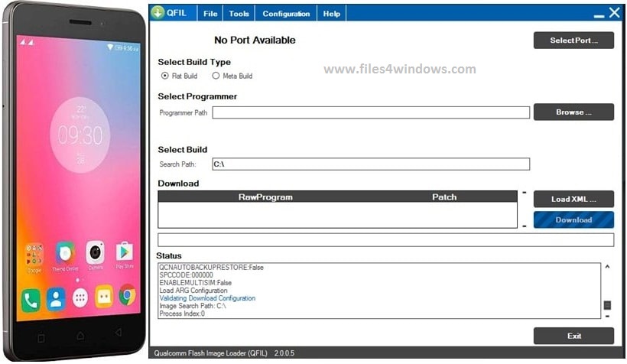Browse for a programmer file
Viewport: 627px width, 364px height.
point(573,112)
